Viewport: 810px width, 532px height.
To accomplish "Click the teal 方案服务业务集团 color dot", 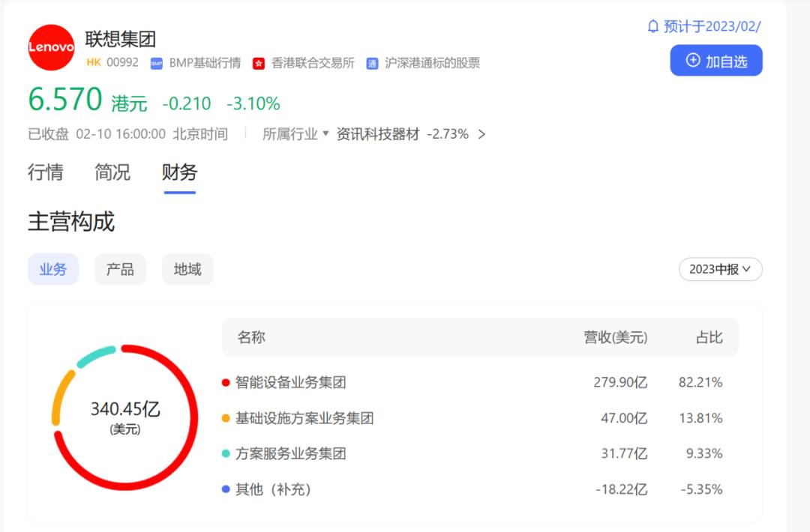I will (226, 453).
